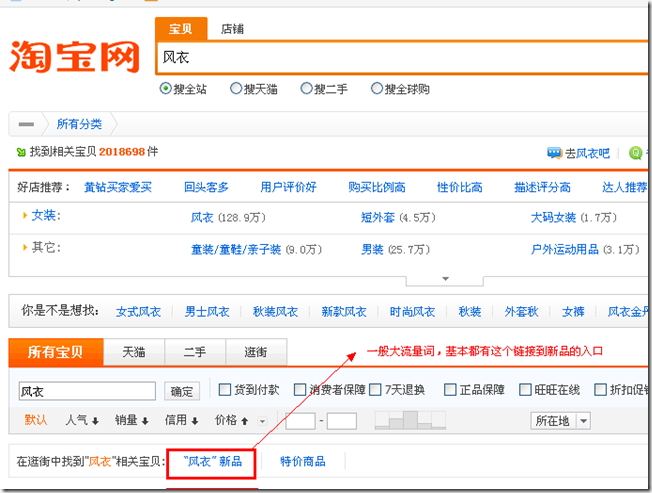The width and height of the screenshot is (652, 493).
Task: Switch to the 宝贝 search tab
Action: tap(181, 29)
